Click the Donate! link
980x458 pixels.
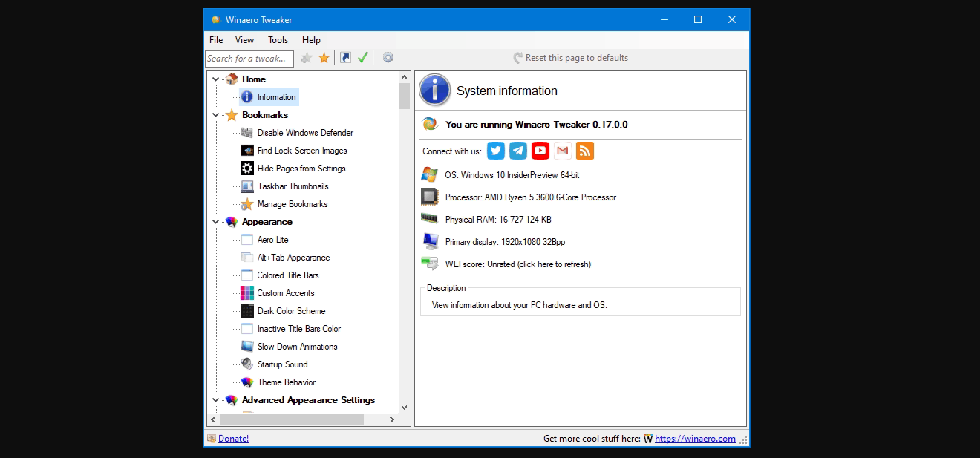233,439
